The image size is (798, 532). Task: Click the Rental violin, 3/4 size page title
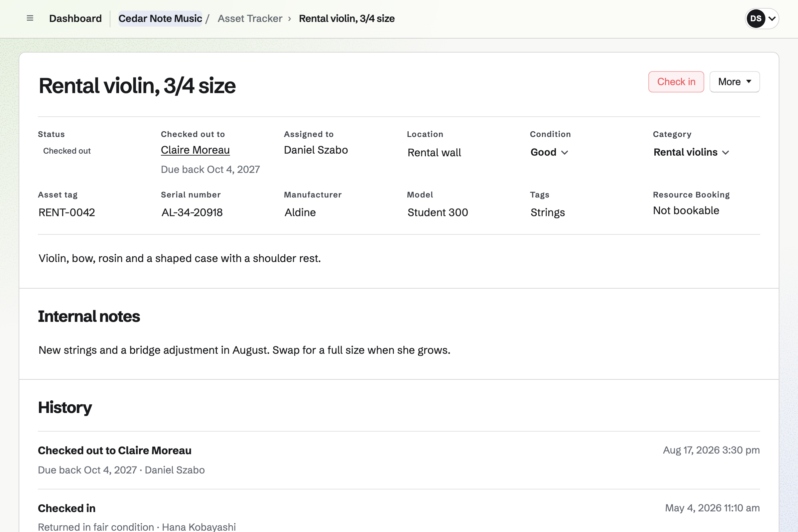[x=137, y=85]
